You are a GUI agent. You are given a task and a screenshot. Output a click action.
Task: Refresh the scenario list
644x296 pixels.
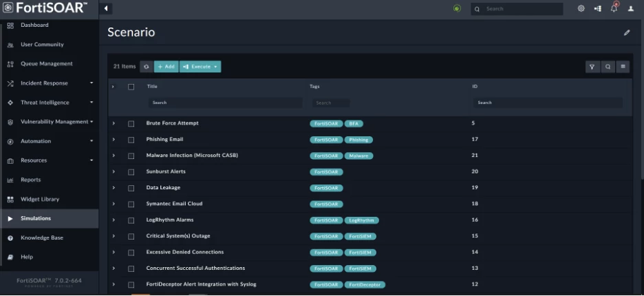pyautogui.click(x=147, y=67)
